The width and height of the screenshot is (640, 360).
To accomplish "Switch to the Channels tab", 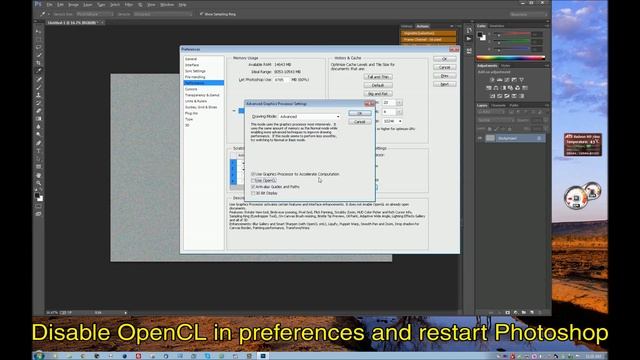I will 498,105.
